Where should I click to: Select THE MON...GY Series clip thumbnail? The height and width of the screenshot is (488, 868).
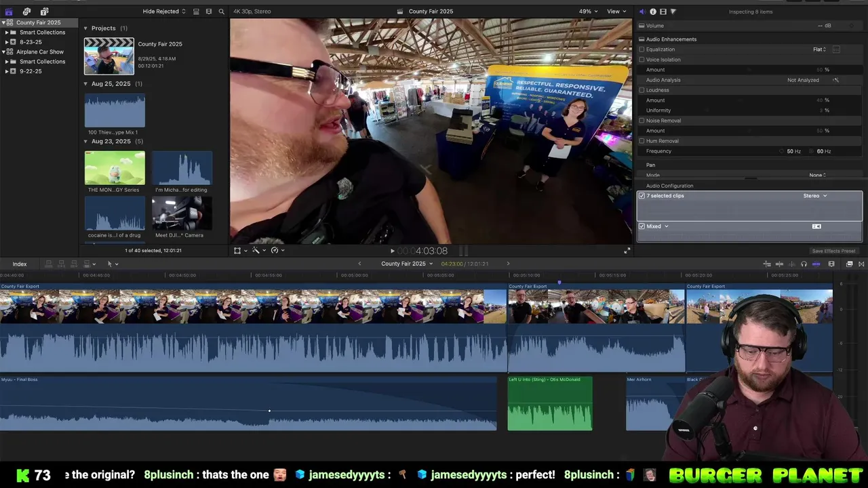click(115, 168)
